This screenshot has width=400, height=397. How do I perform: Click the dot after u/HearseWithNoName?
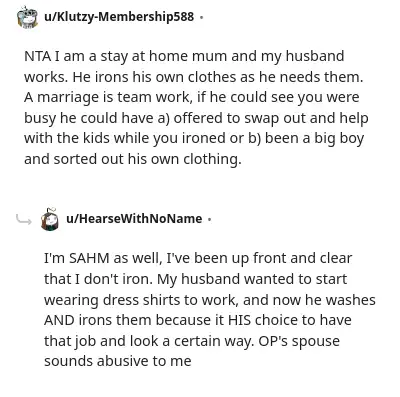coord(209,219)
